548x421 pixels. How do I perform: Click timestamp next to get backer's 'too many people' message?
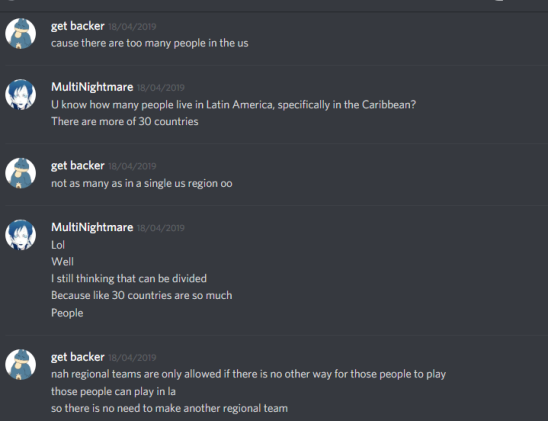click(x=132, y=27)
